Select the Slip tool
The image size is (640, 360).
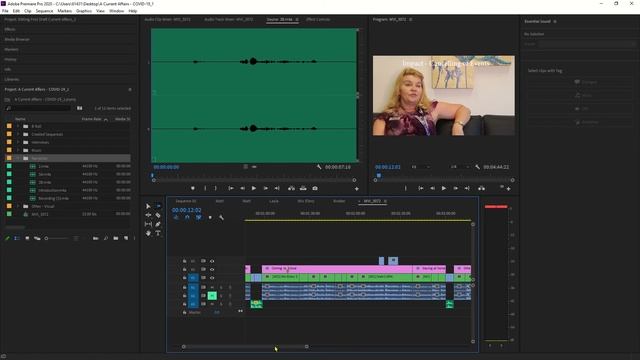(148, 224)
